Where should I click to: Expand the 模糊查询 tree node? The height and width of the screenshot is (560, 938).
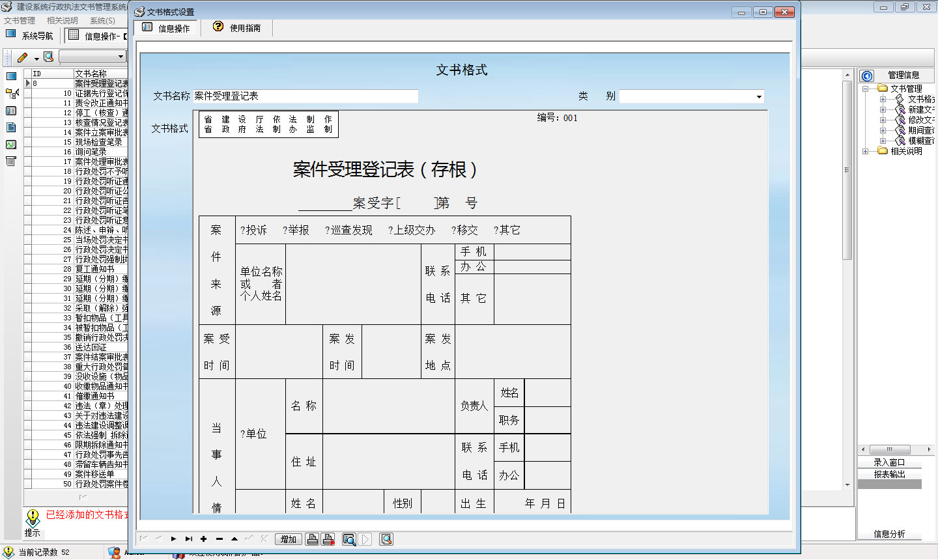[x=883, y=141]
